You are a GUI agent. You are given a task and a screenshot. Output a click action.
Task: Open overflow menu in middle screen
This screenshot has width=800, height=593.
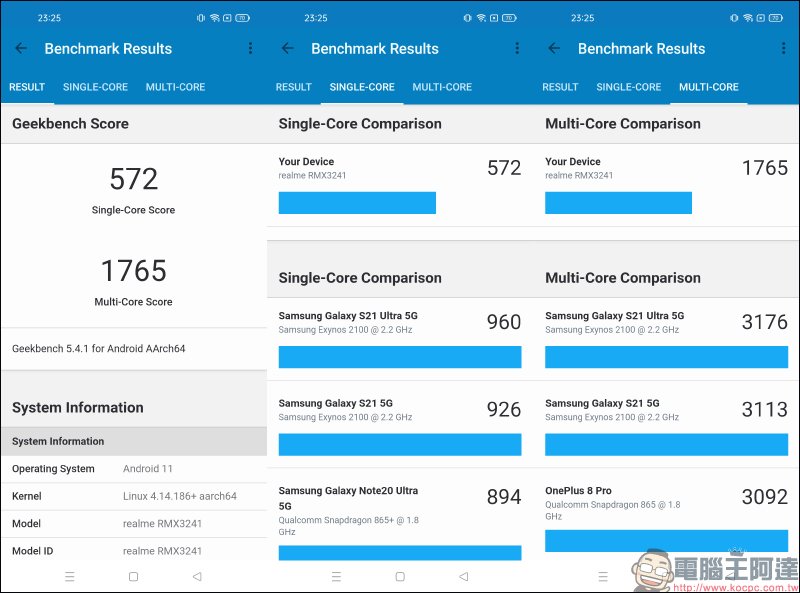tap(517, 48)
